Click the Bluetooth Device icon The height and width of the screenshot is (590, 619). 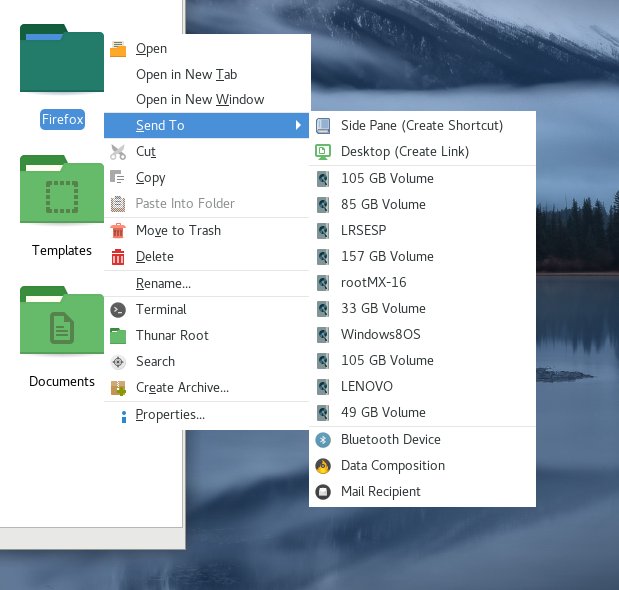coord(323,440)
